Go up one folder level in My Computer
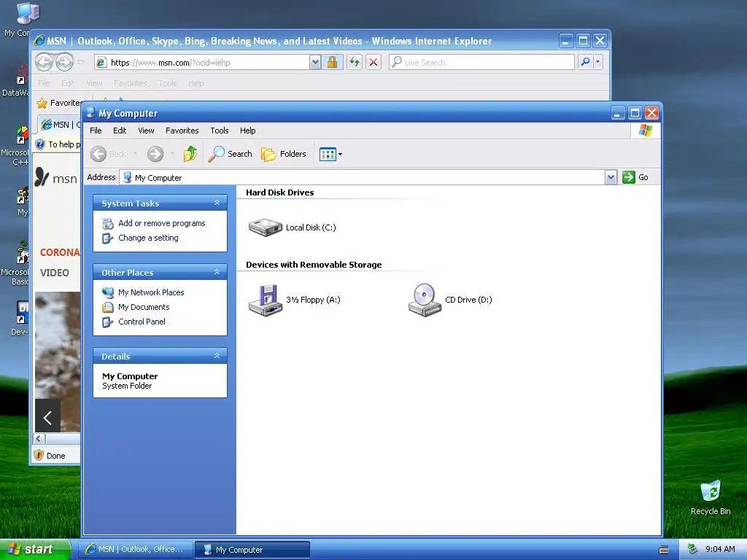The image size is (747, 560). [x=190, y=154]
